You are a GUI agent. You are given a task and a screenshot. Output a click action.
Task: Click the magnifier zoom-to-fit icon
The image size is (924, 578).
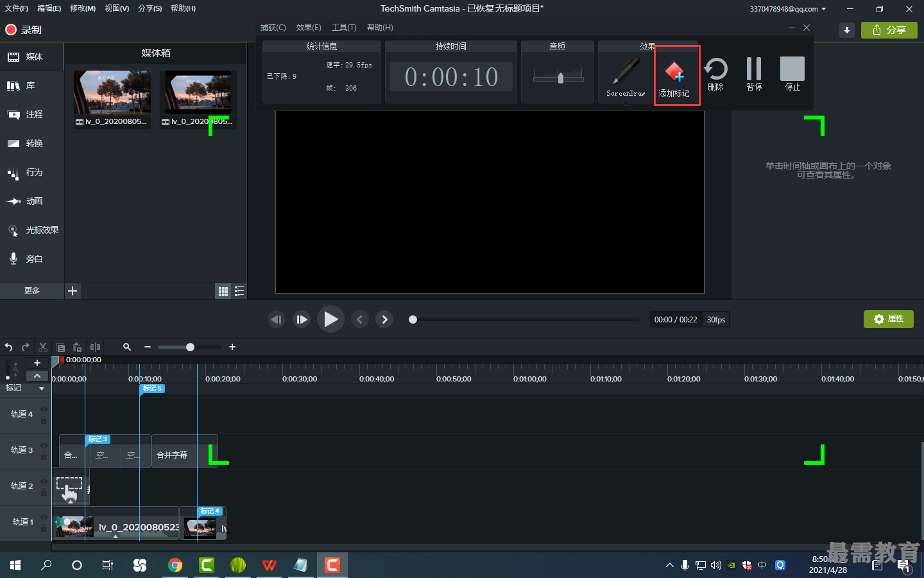[x=127, y=347]
